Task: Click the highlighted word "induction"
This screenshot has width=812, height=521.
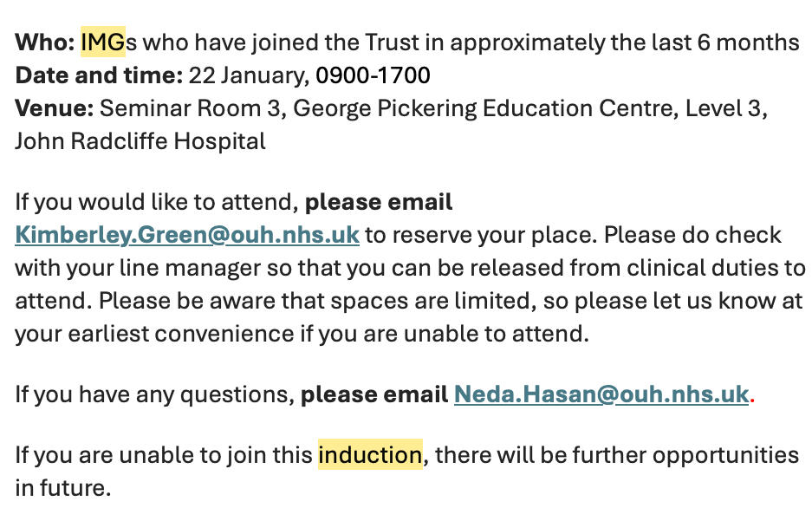Action: click(x=370, y=454)
